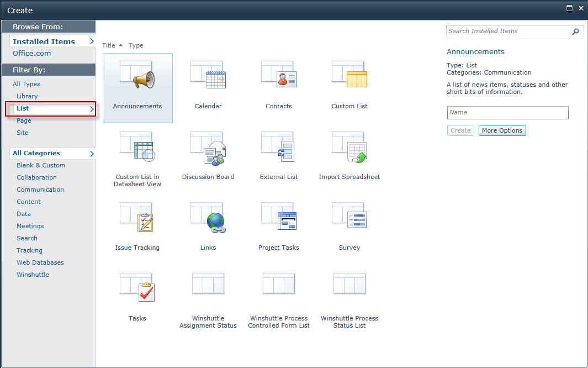
Task: Filter by Communication category
Action: pyautogui.click(x=40, y=190)
